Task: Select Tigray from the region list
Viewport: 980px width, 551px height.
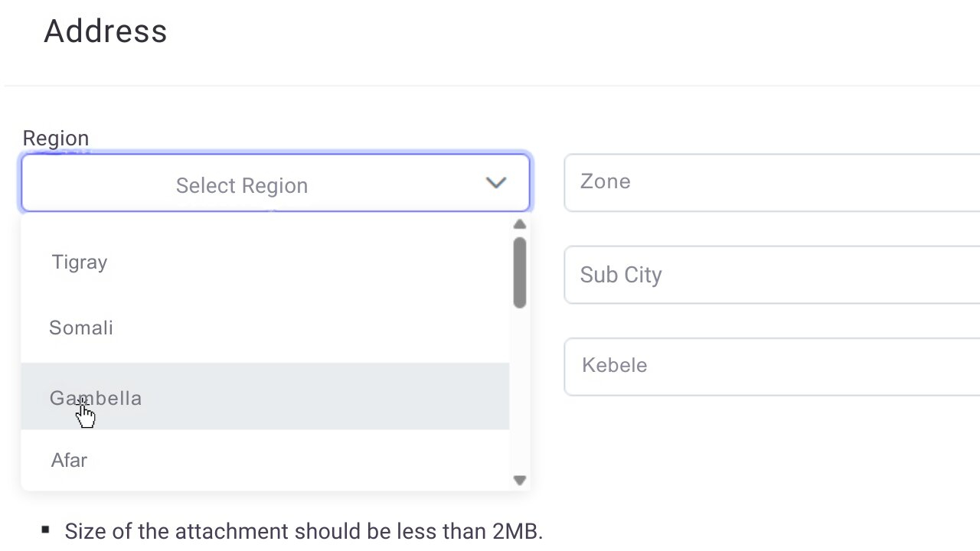Action: pyautogui.click(x=80, y=262)
